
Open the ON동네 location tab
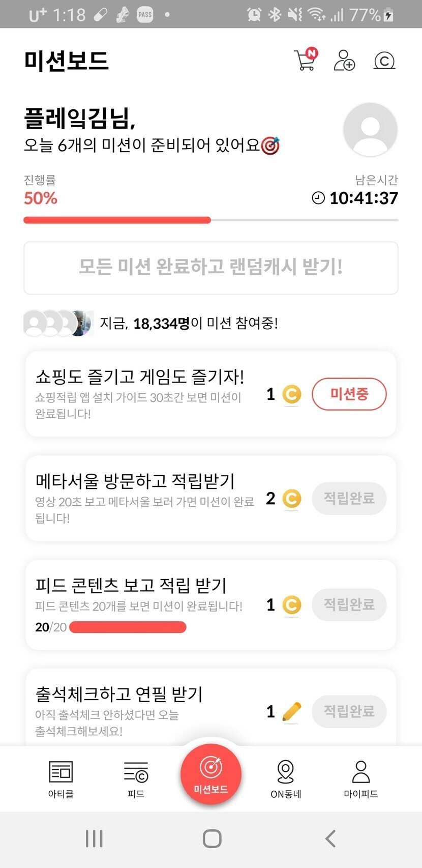[x=286, y=778]
